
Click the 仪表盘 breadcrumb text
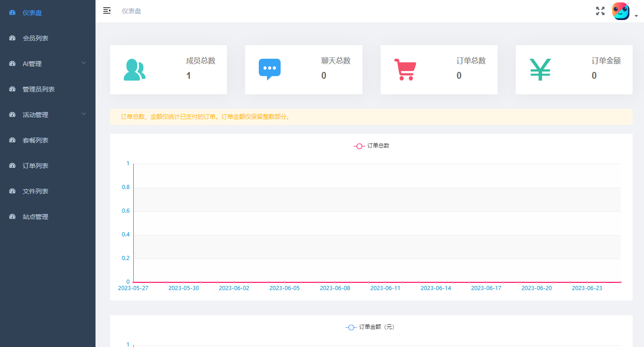click(131, 11)
